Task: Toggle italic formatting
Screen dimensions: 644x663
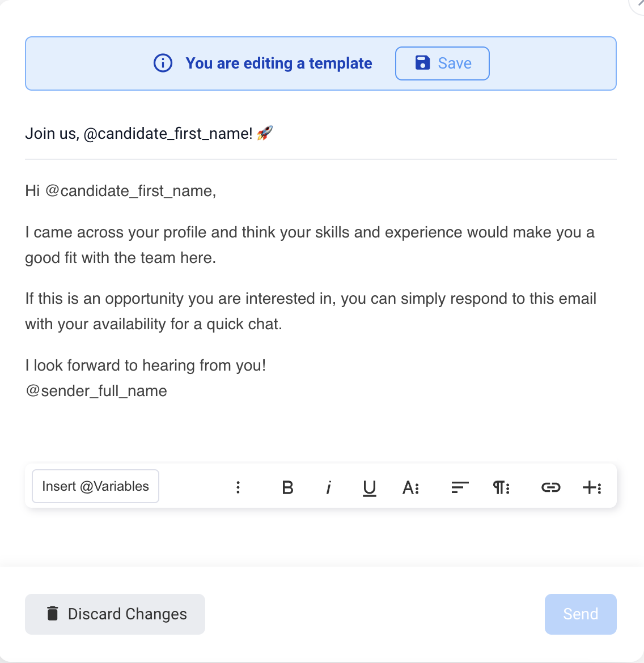Action: [328, 487]
